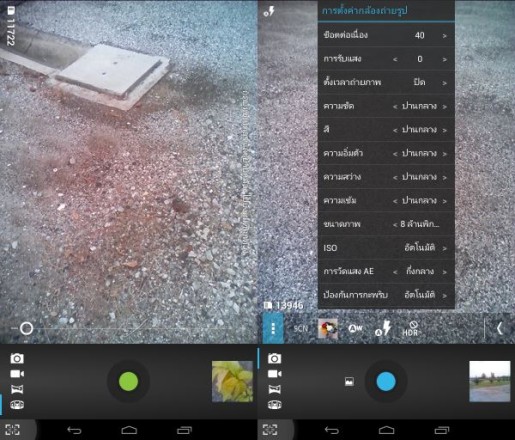
Task: Open the auto white balance AW icon
Action: click(355, 329)
